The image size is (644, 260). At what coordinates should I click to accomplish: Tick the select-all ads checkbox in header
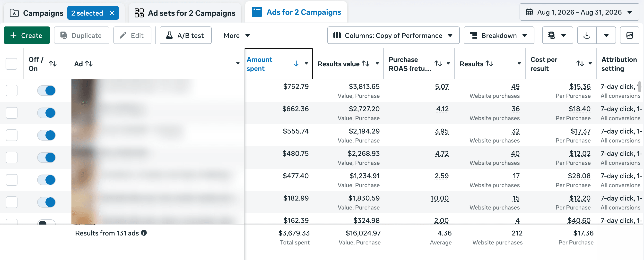[11, 64]
